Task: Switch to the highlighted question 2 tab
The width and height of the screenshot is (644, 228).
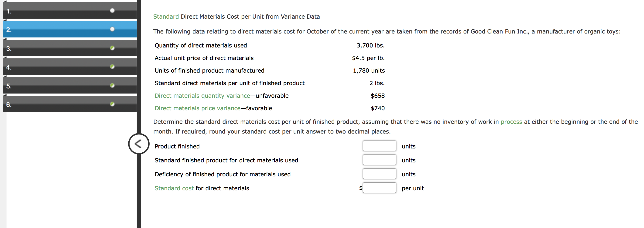Action: pyautogui.click(x=62, y=30)
